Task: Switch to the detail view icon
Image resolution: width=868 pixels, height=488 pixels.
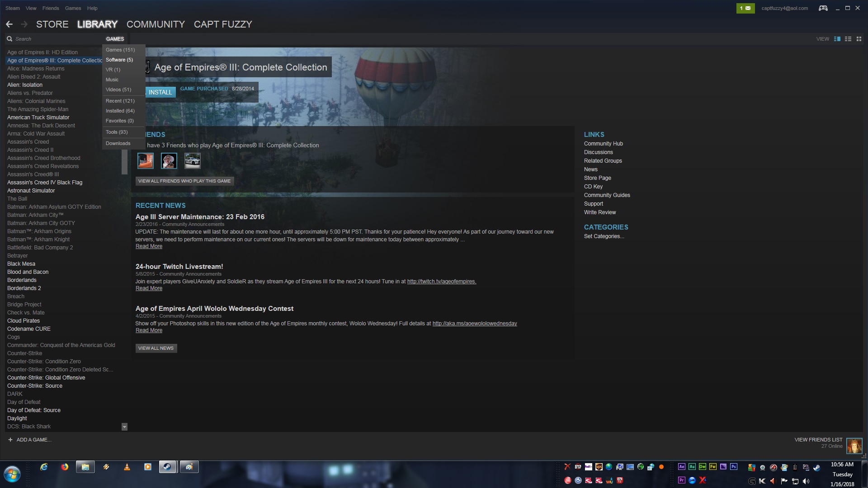Action: (837, 39)
